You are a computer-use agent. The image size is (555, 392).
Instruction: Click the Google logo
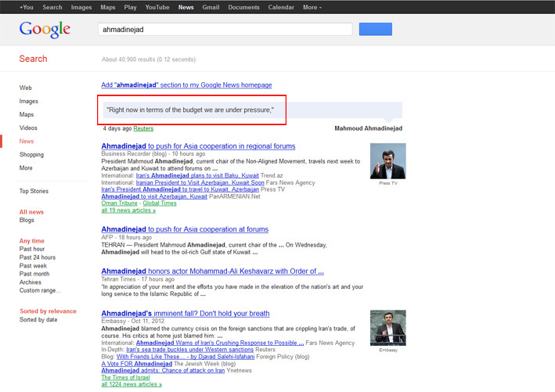45,30
